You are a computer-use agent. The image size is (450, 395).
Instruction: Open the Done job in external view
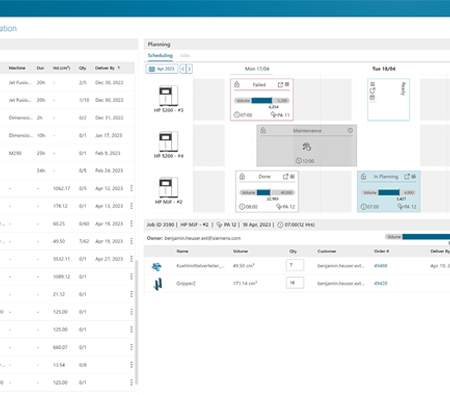click(x=285, y=177)
